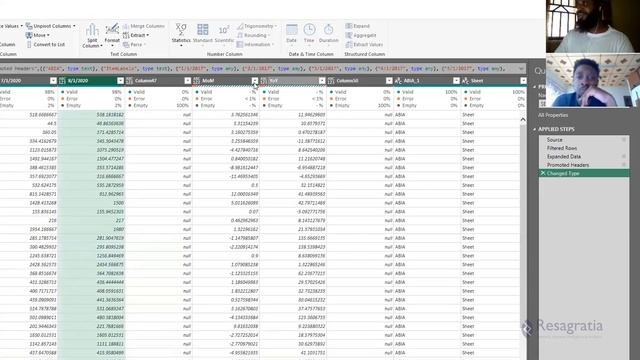The width and height of the screenshot is (640, 360).
Task: Click the Aggregate icon
Action: [x=349, y=36]
